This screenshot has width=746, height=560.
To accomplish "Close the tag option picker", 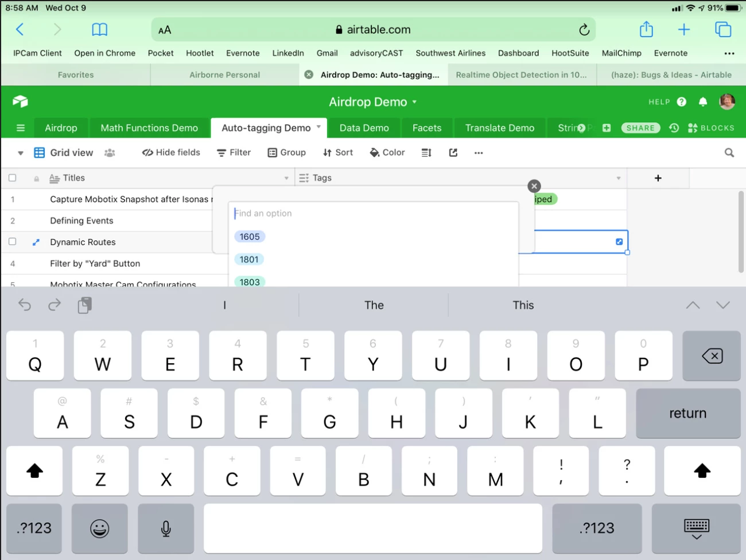I will (x=534, y=186).
